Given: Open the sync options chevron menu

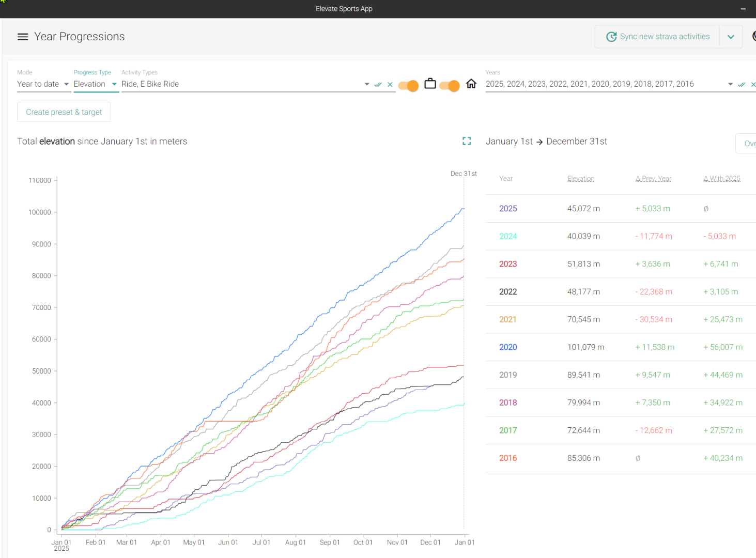Looking at the screenshot, I should click(731, 37).
